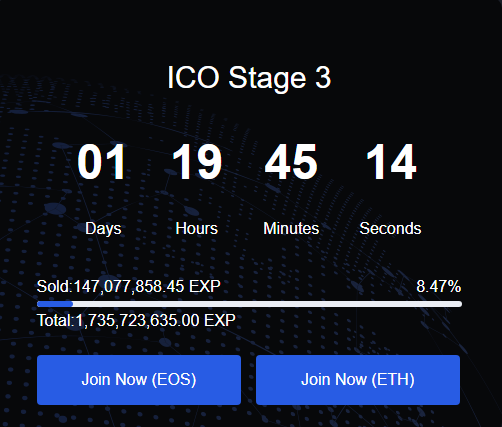Select the 19 hours countdown number

197,162
